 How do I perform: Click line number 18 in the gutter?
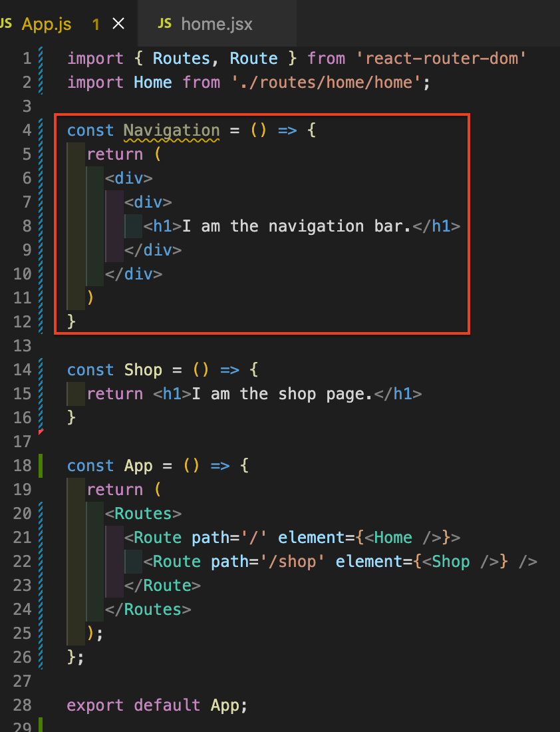click(22, 465)
